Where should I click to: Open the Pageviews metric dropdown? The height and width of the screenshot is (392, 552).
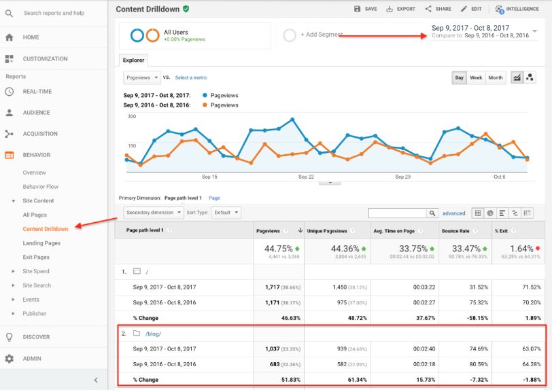click(x=142, y=77)
